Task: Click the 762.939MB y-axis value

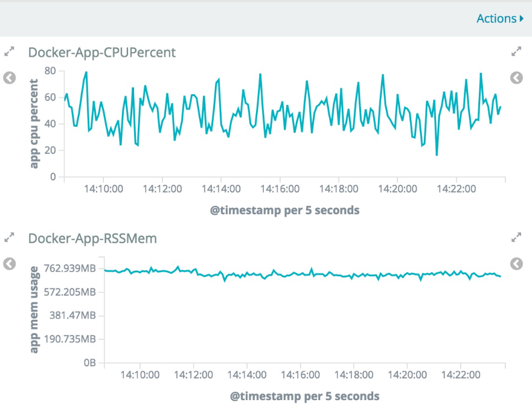Action: [71, 269]
